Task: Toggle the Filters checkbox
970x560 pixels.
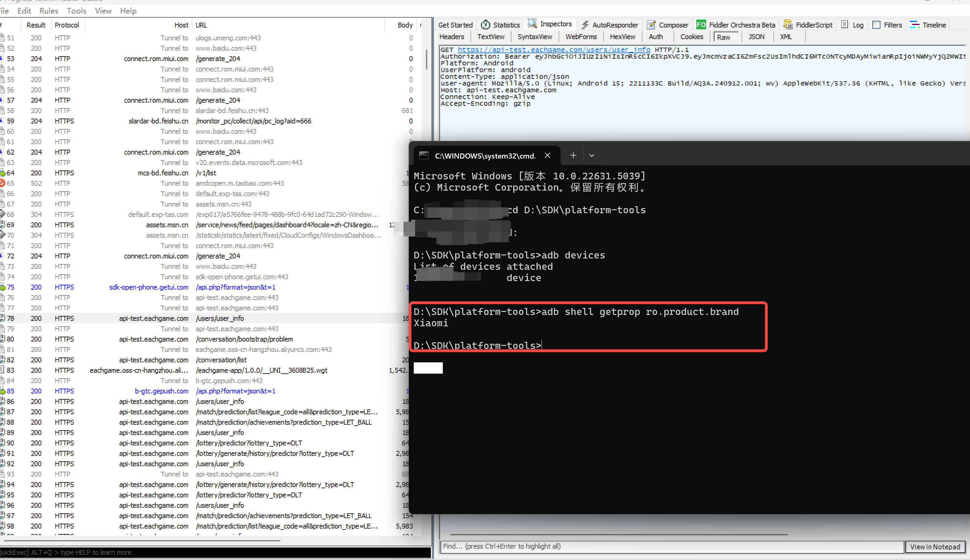Action: coord(876,25)
